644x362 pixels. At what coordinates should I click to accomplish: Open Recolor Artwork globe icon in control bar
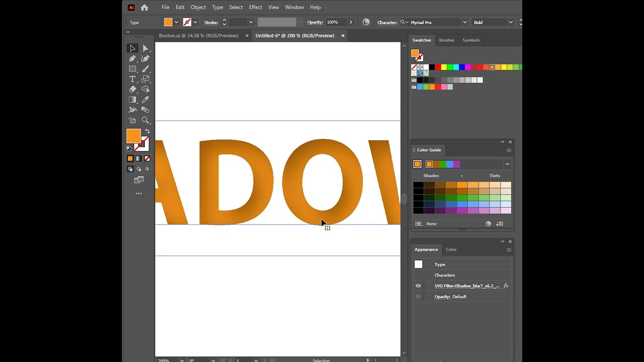366,22
